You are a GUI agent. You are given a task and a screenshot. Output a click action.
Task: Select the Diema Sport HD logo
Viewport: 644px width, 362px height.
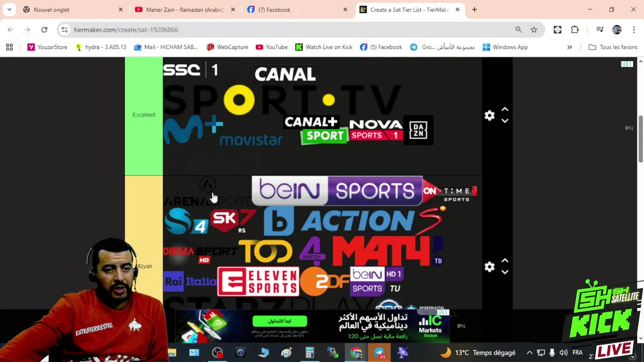point(200,253)
